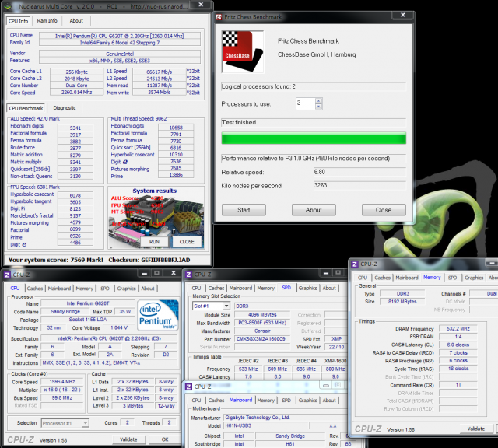Viewport: 498px width, 448px height.
Task: Increase Processors to use with up arrow
Action: [x=319, y=101]
